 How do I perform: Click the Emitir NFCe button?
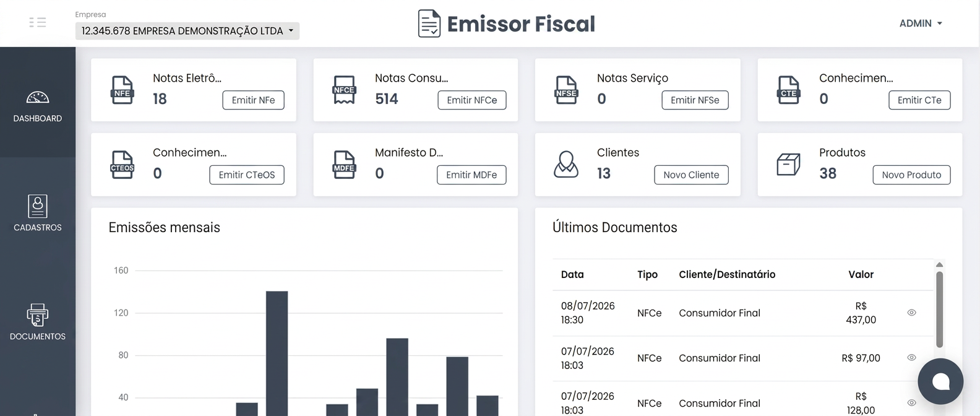tap(472, 100)
